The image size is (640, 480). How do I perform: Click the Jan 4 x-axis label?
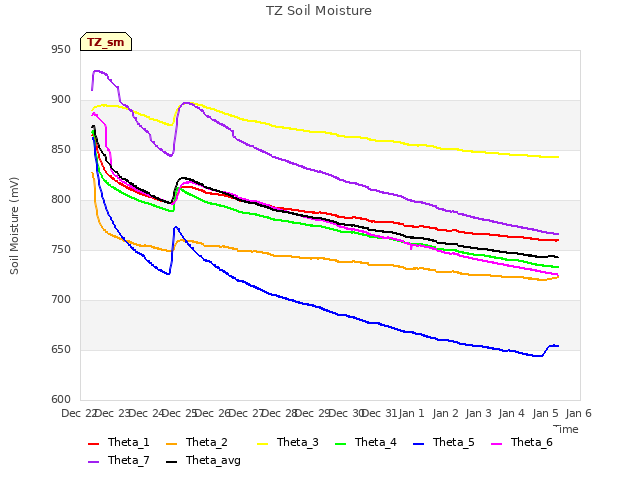click(512, 413)
